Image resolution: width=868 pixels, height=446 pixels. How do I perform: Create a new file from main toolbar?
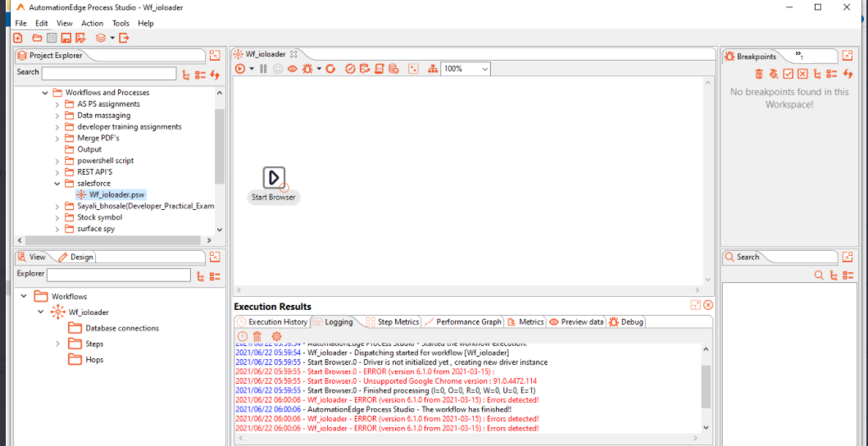click(x=18, y=38)
